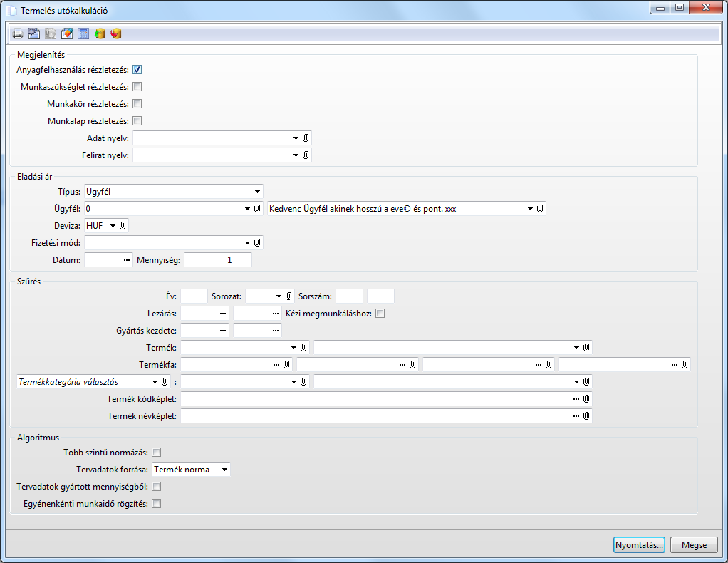Click the Nyomtatás... button

639,545
